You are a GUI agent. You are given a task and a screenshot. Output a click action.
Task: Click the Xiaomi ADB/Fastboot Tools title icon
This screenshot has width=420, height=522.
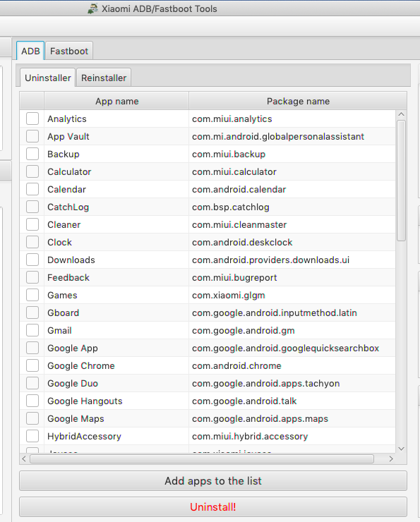coord(93,8)
